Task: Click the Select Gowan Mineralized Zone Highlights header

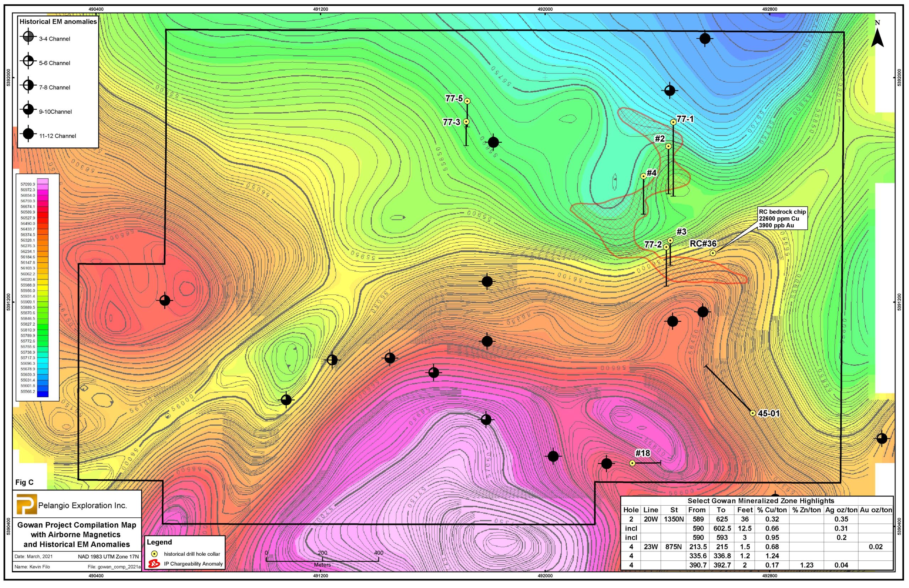Action: tap(761, 501)
